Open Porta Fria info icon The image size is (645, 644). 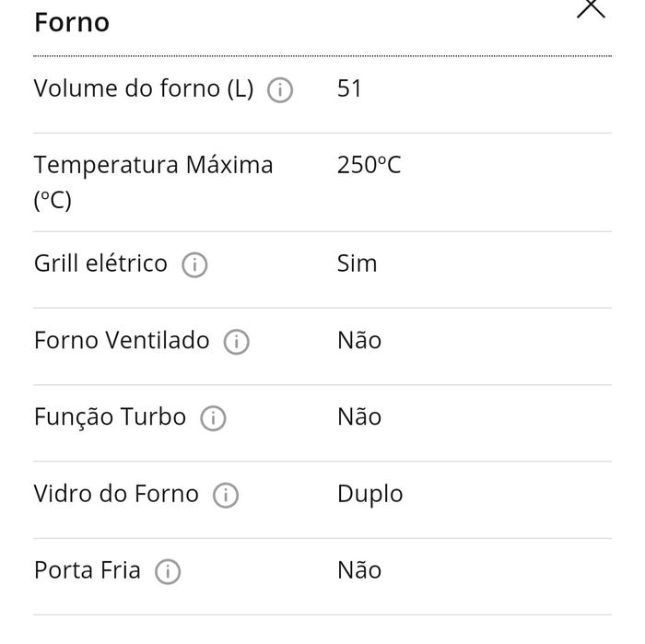coord(168,572)
